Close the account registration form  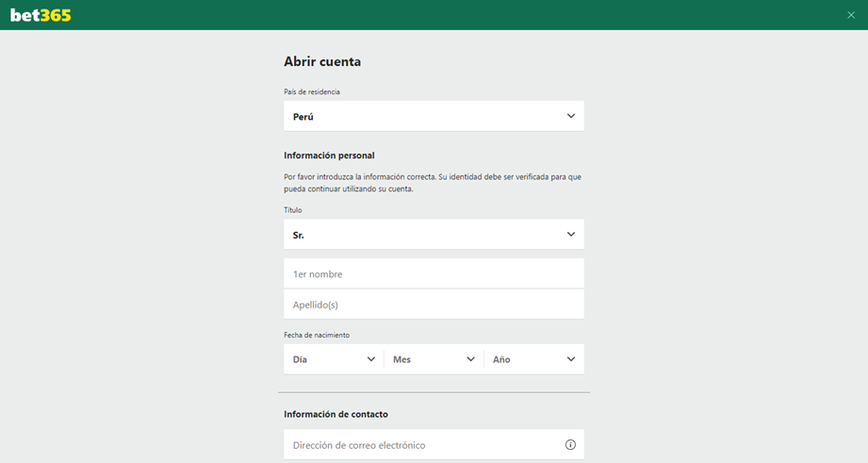(851, 15)
